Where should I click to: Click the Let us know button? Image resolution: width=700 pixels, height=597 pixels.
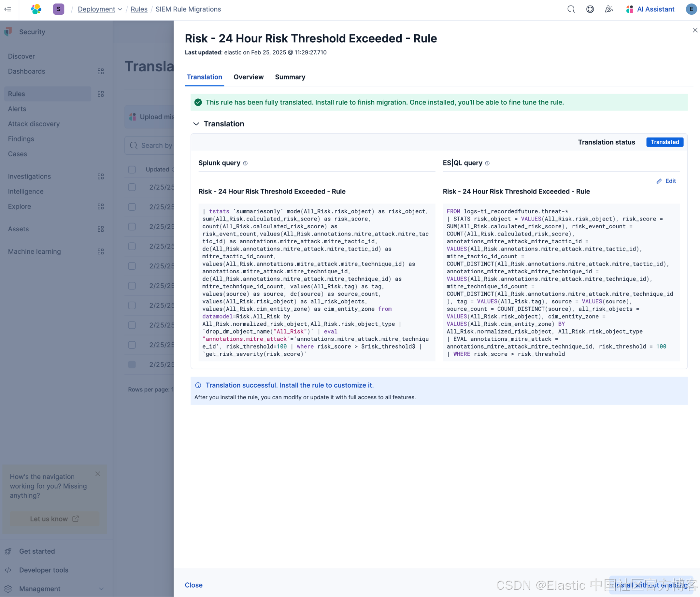(54, 519)
